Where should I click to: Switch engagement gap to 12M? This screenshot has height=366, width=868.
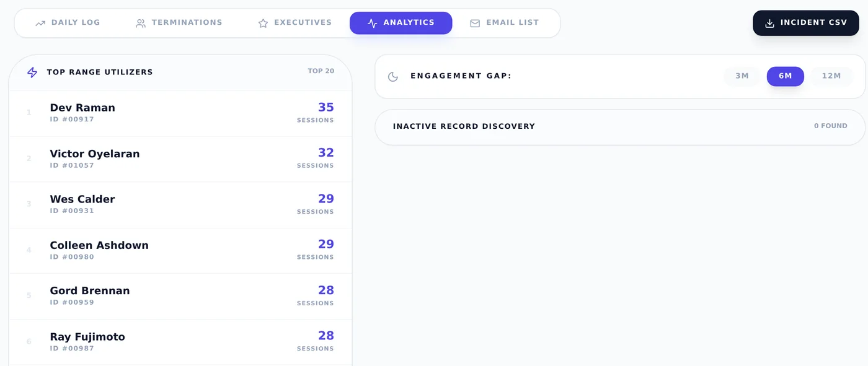831,76
